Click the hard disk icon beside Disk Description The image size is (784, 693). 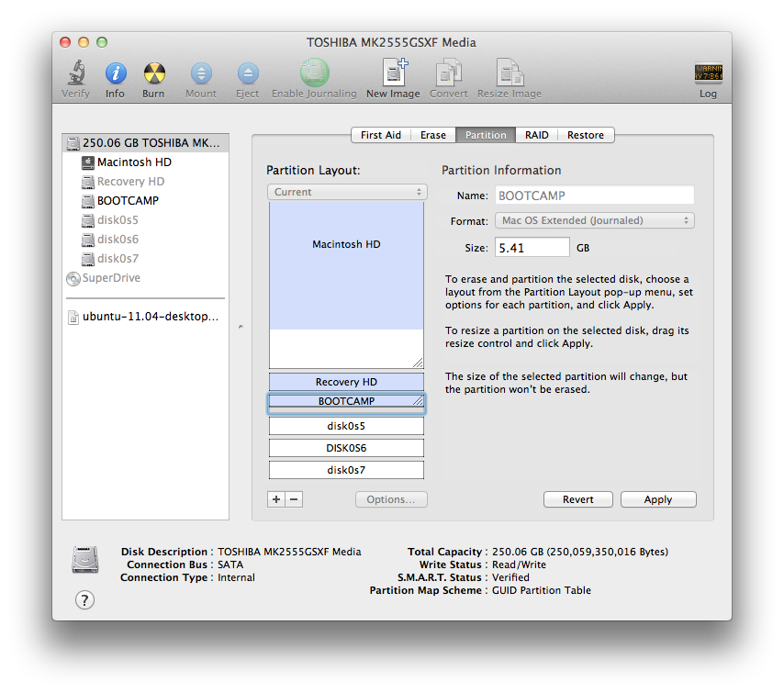pos(85,559)
